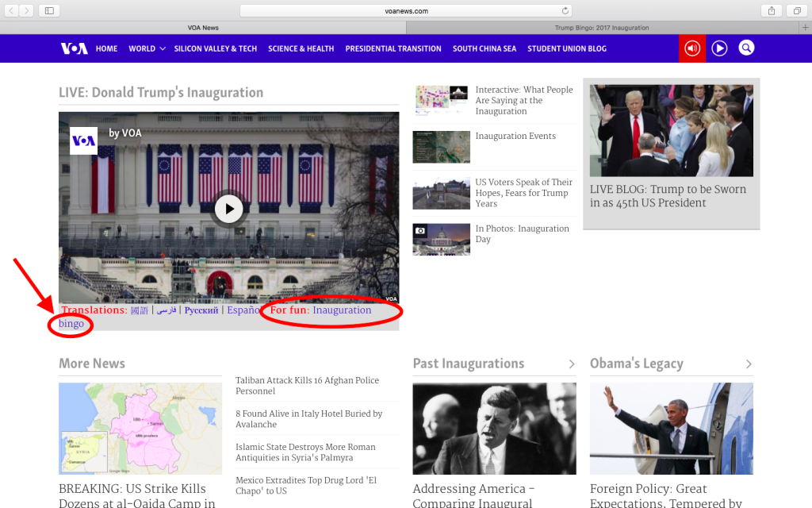Screen dimensions: 812x508
Task: Expand the Obama's Legacy section arrow
Action: pos(749,364)
